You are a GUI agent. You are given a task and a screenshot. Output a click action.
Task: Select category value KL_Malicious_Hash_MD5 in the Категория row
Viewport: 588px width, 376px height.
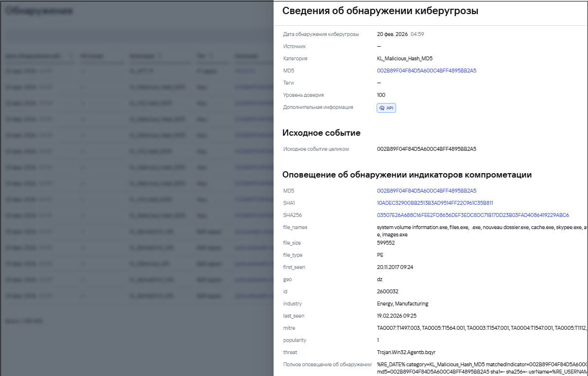[x=405, y=58]
